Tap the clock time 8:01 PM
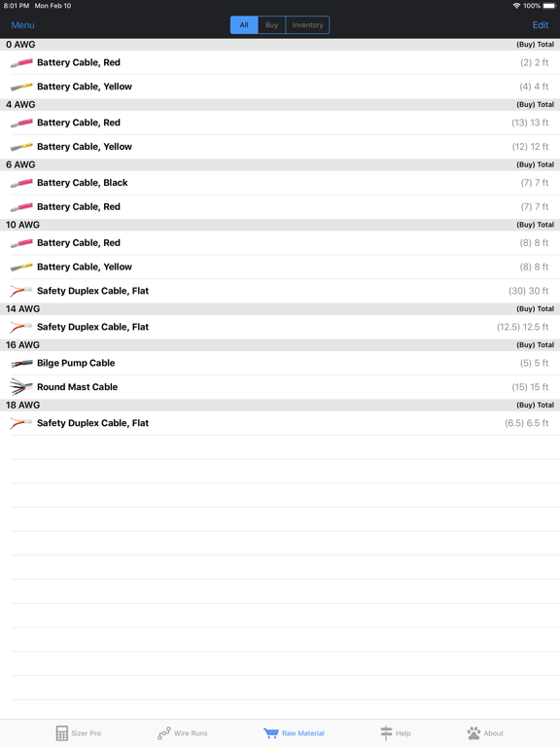Image resolution: width=560 pixels, height=747 pixels. pyautogui.click(x=17, y=6)
